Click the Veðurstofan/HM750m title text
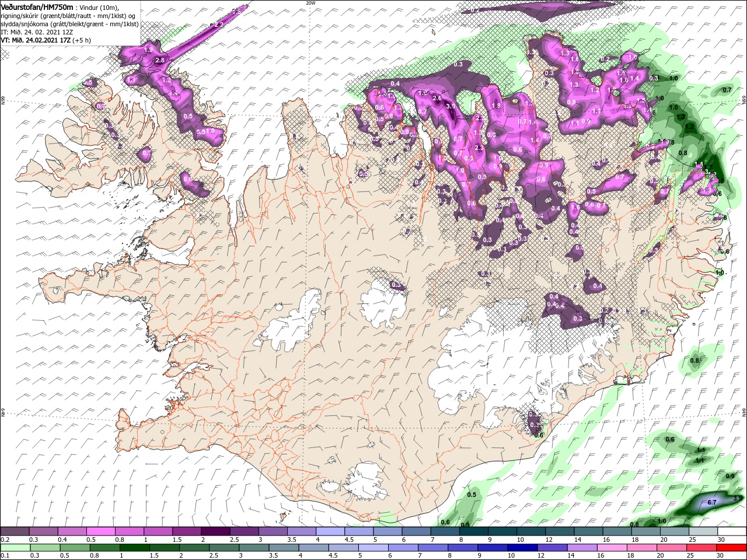 pyautogui.click(x=37, y=7)
